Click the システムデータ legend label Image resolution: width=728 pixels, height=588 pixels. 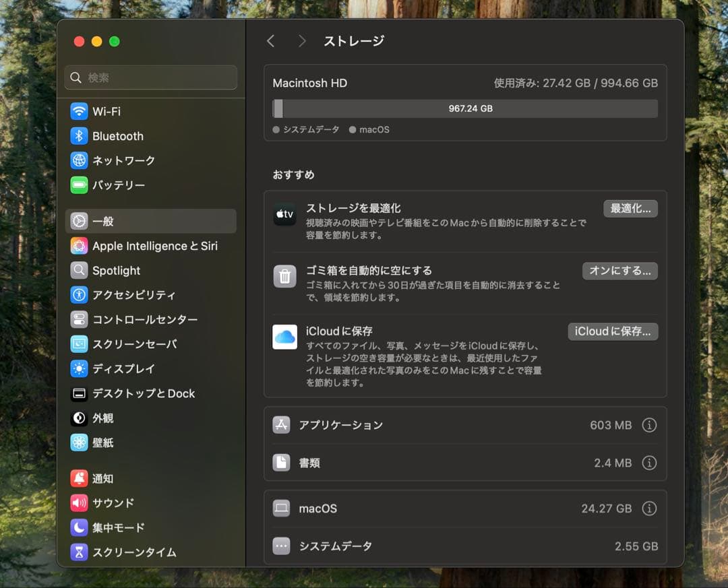pyautogui.click(x=311, y=129)
